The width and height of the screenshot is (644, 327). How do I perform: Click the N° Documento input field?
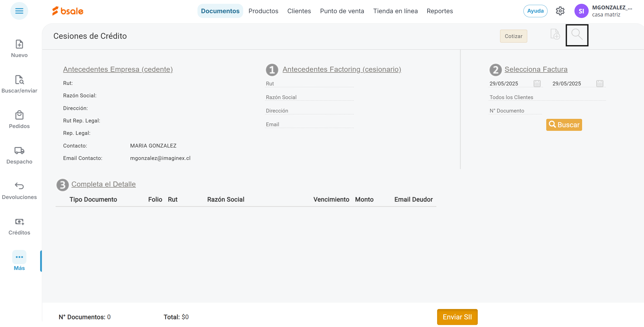[515, 111]
